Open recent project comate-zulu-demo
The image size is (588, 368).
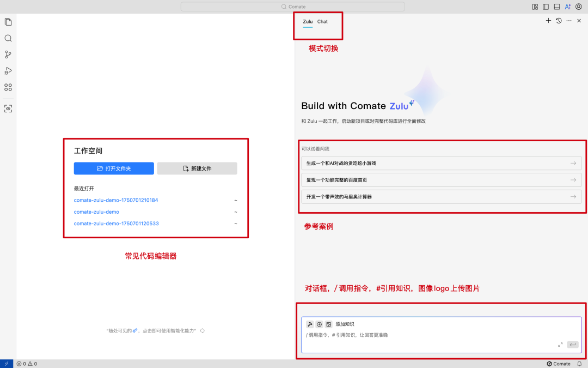[x=96, y=212]
